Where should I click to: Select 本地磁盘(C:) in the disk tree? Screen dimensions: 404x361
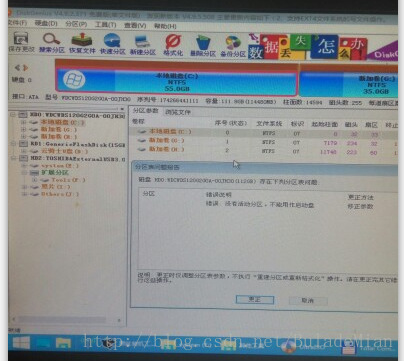[x=62, y=122]
